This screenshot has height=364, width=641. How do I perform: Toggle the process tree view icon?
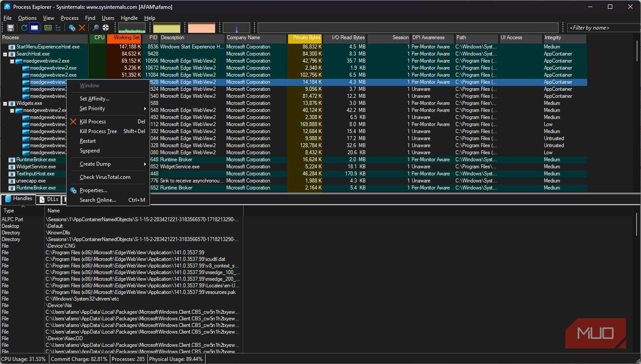point(58,28)
